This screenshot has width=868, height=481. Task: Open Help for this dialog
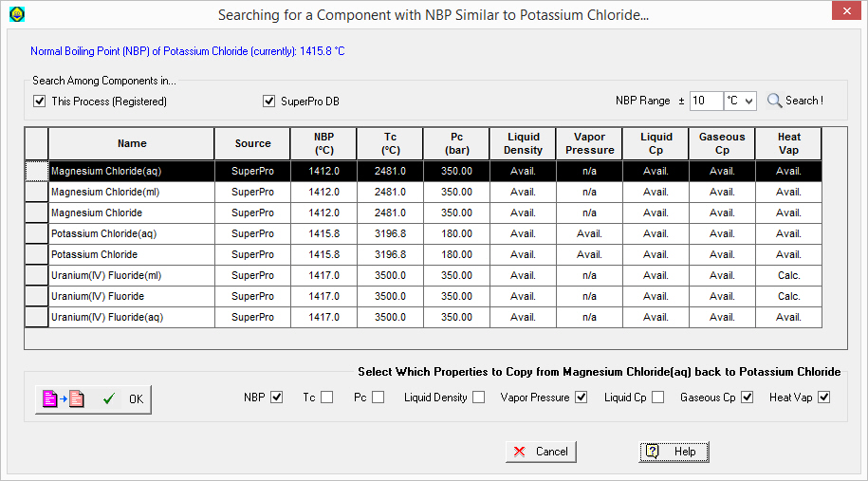tap(674, 452)
